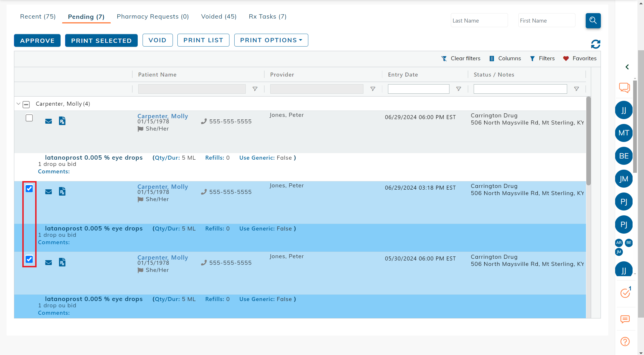Open Pharmacy Requests (0) tab

[153, 16]
